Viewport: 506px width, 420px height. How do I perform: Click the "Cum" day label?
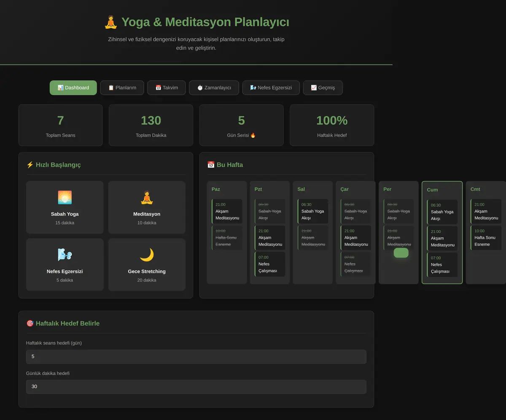click(x=432, y=190)
